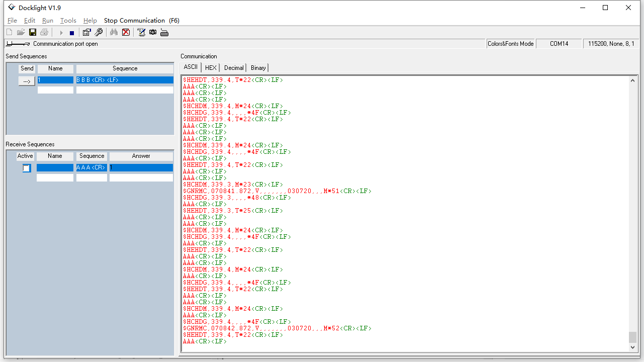The height and width of the screenshot is (362, 644).
Task: Open Project Settings from the toolbar
Action: click(87, 33)
